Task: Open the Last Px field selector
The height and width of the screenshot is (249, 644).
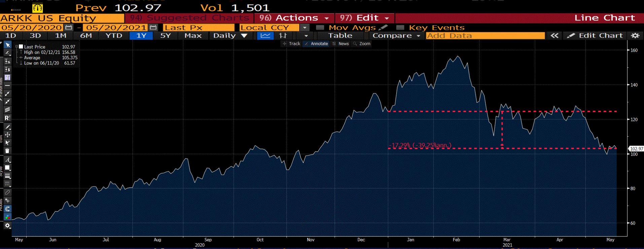Action: 199,28
